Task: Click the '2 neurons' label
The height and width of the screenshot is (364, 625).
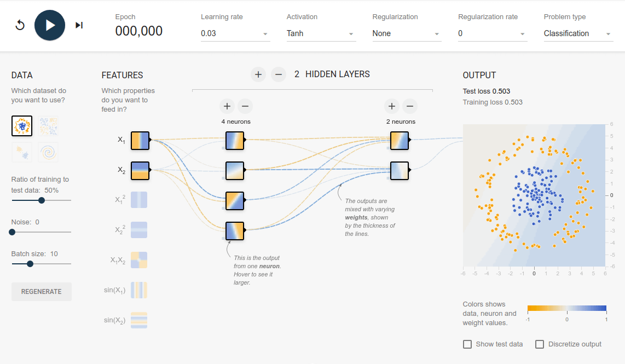Action: tap(401, 122)
